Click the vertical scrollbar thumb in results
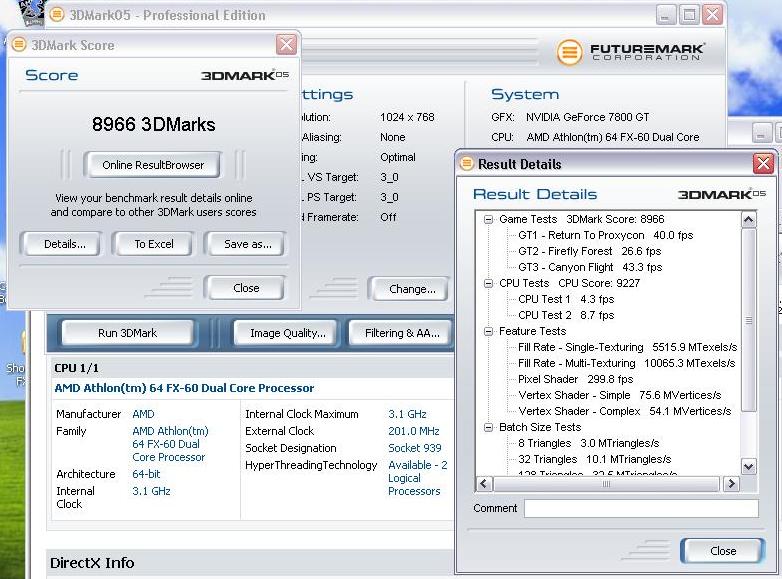 pos(749,320)
